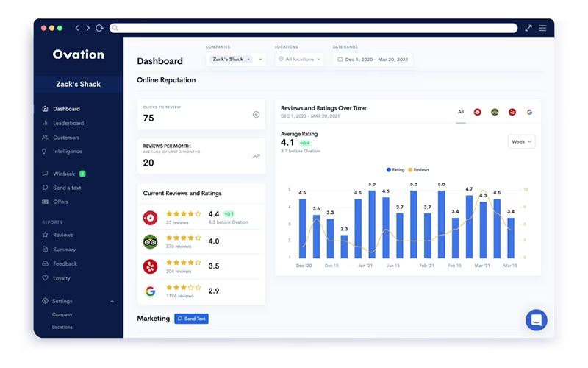Open the Week interval dropdown

522,142
